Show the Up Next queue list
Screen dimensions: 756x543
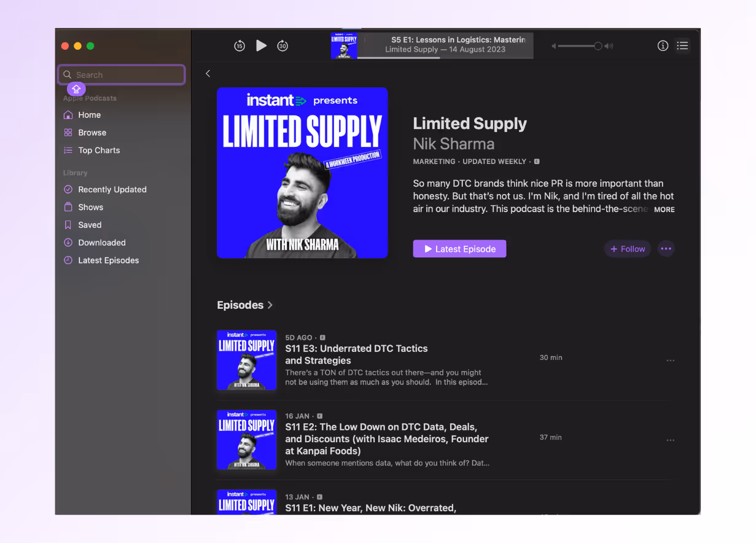(x=682, y=45)
